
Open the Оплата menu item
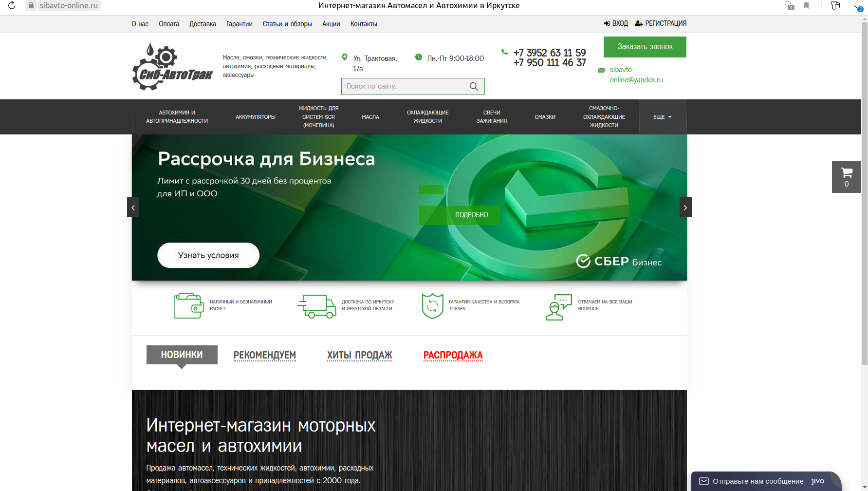click(169, 24)
